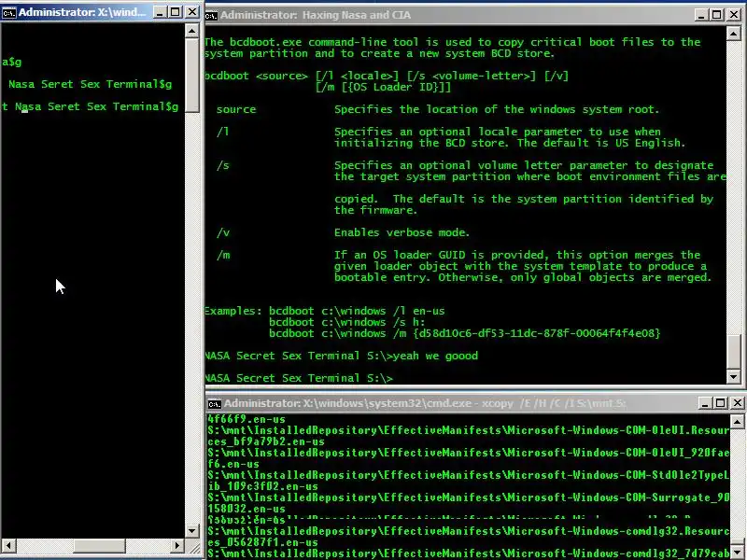Click 'yeah we goood' command text
Screen dimensions: 747x560
click(x=435, y=356)
